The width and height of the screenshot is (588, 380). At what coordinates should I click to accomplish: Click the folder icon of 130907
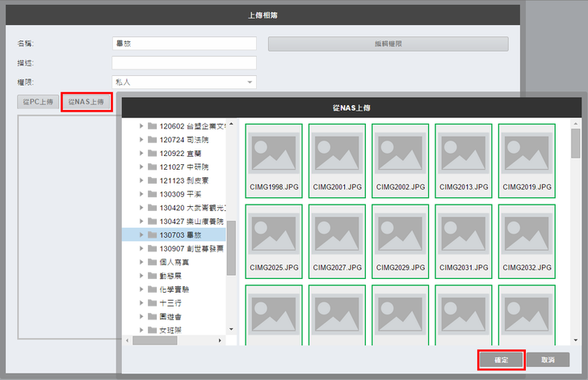pos(152,248)
